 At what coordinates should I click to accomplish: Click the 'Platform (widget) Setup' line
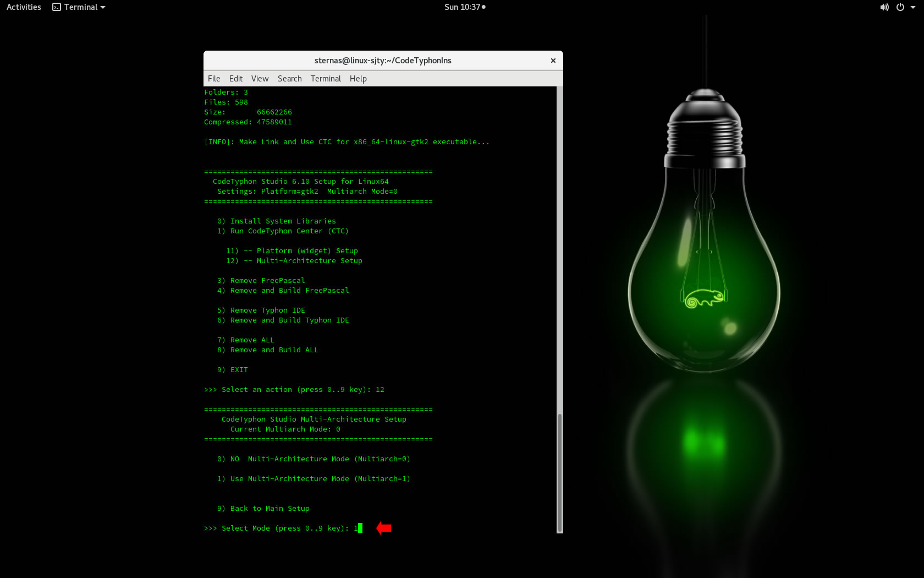(292, 251)
